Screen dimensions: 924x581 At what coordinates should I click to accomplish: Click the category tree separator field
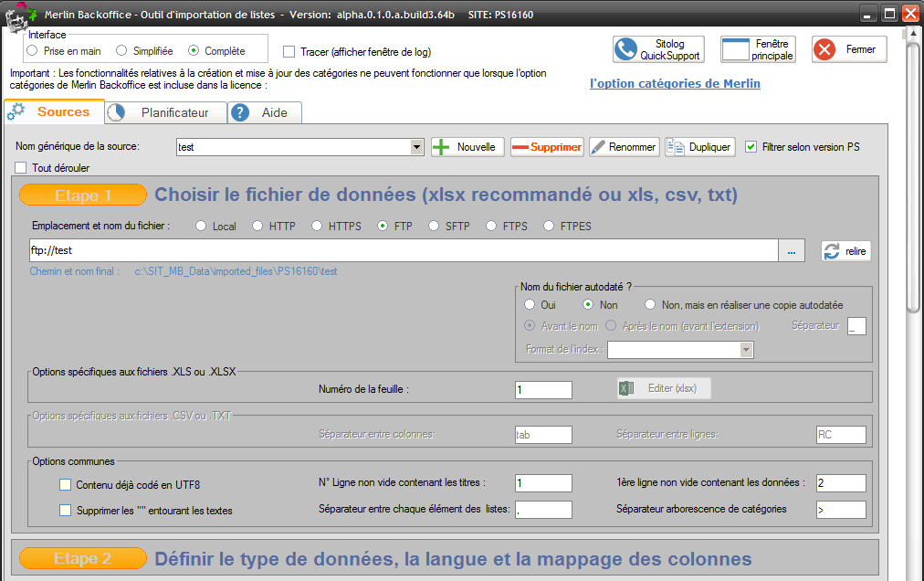point(841,510)
